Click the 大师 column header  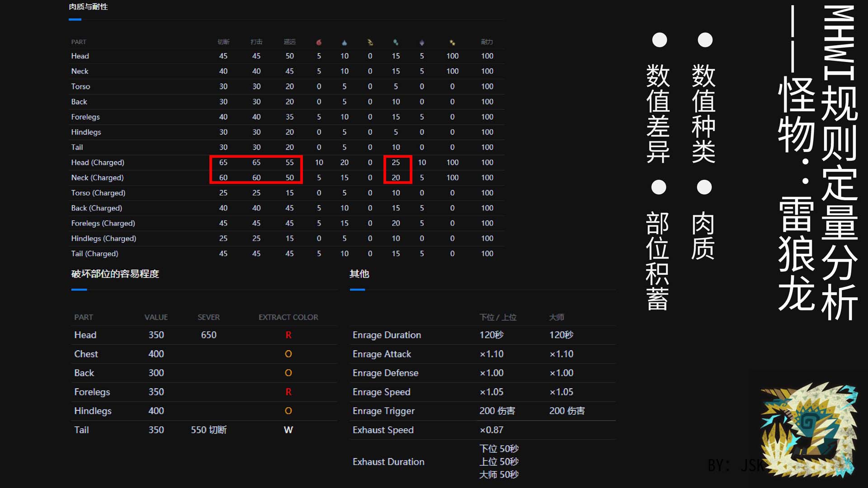tap(557, 317)
